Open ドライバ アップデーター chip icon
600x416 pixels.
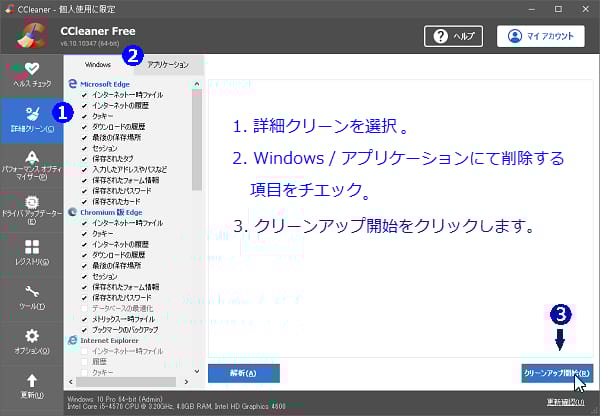point(32,202)
